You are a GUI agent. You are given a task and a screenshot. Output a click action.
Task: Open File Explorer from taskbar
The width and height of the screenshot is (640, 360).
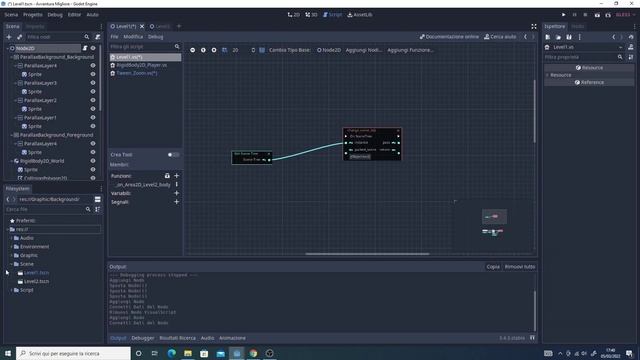188,353
